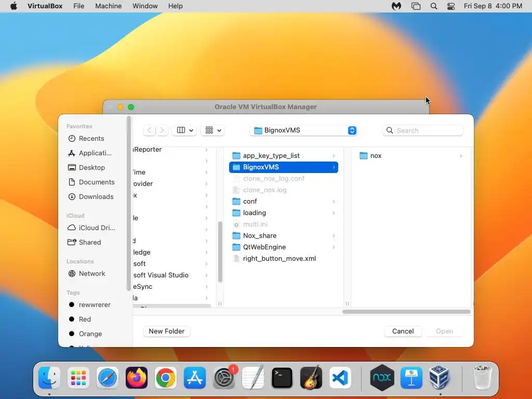This screenshot has height=399, width=532.
Task: Open the item grouping dropdown
Action: 213,130
